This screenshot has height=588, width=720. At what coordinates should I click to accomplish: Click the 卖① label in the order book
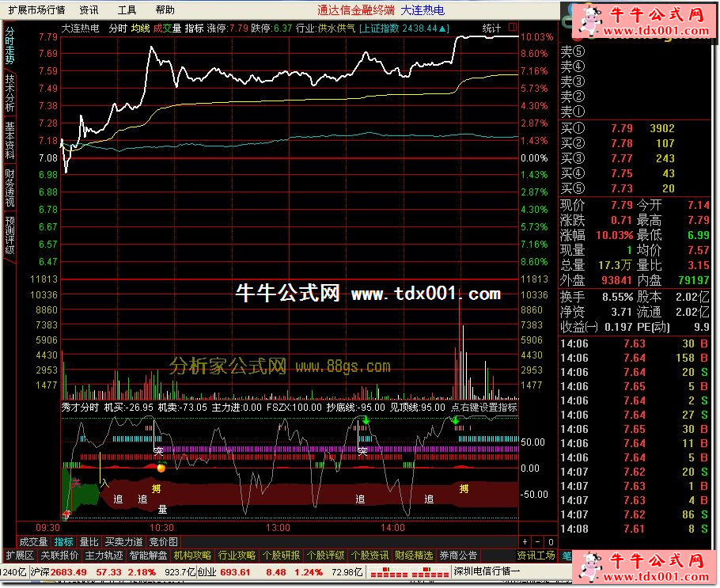click(x=573, y=112)
